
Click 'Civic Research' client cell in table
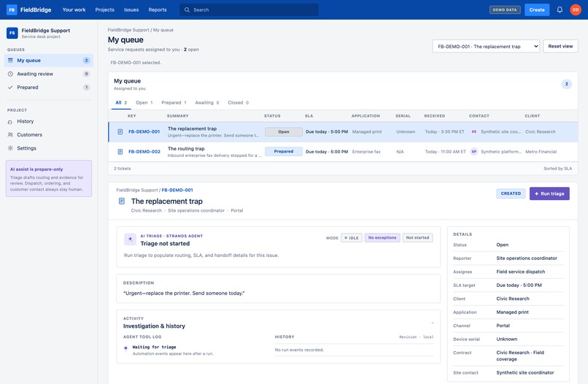(541, 131)
